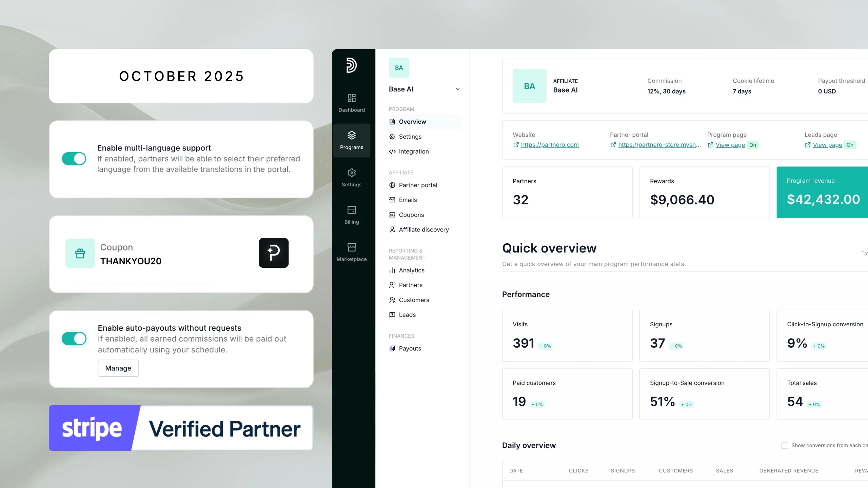Click the black Partnero P badge
This screenshot has height=488, width=868.
pyautogui.click(x=273, y=253)
